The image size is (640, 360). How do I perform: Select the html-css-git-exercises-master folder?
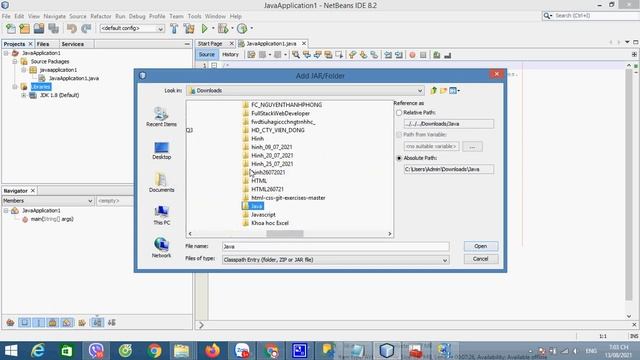point(288,198)
